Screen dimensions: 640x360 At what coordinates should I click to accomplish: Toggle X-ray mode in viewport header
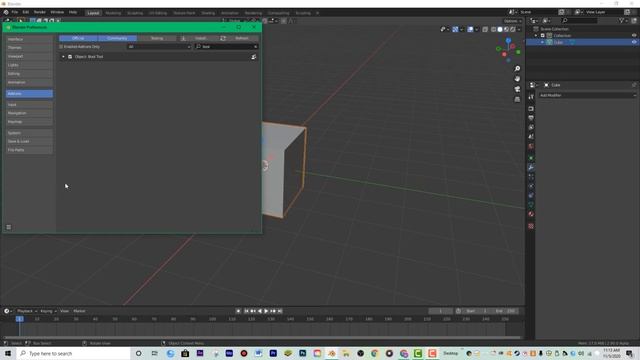click(x=485, y=29)
